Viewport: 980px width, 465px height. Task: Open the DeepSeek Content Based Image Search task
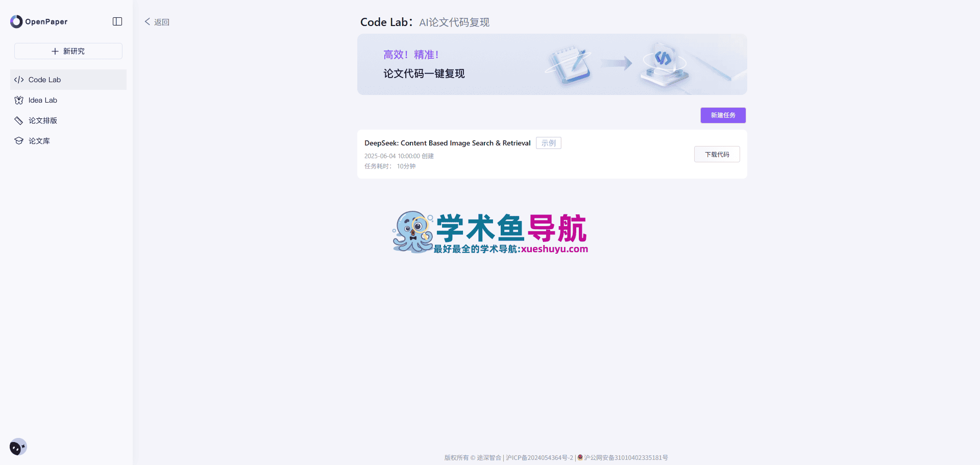click(x=448, y=143)
